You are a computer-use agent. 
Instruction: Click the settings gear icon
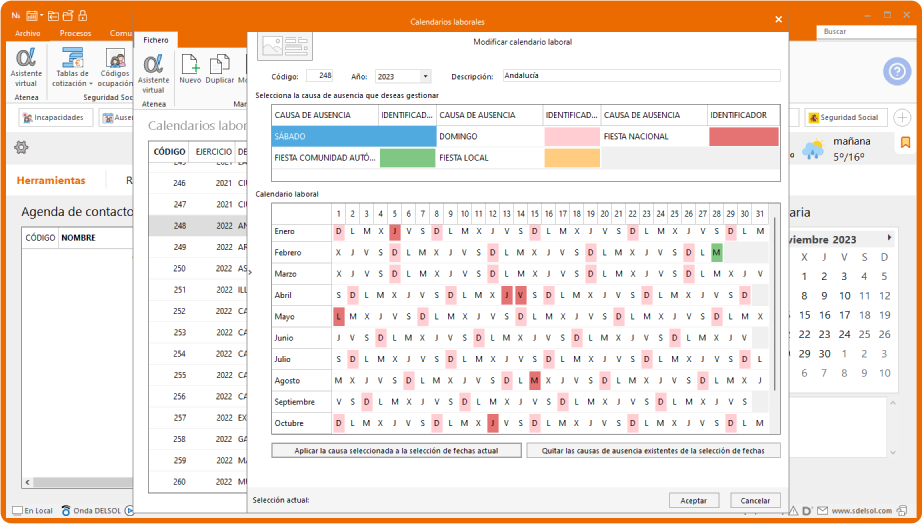(x=20, y=148)
